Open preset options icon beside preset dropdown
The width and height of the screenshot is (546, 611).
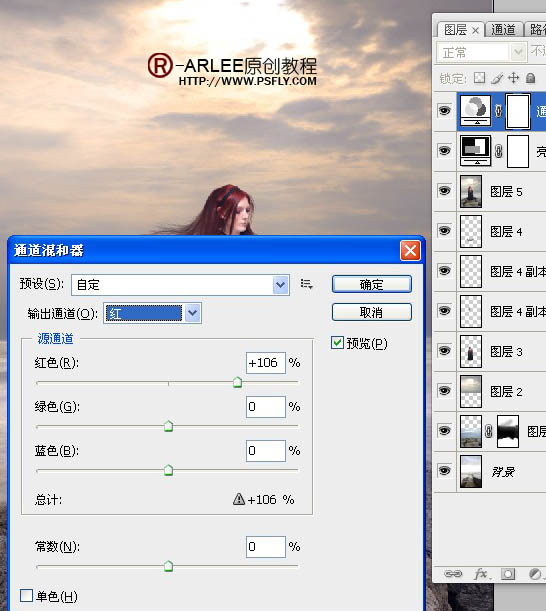(x=306, y=284)
